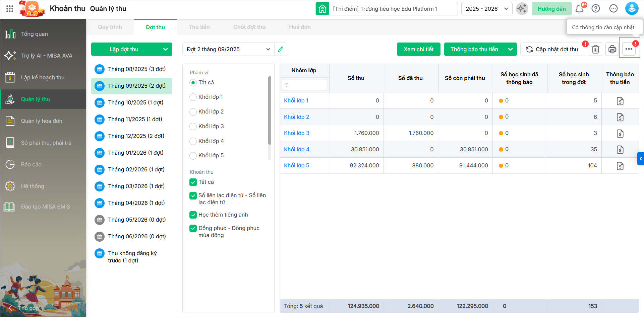644x317 pixels.
Task: Open the three-dots more options button
Action: 629,49
